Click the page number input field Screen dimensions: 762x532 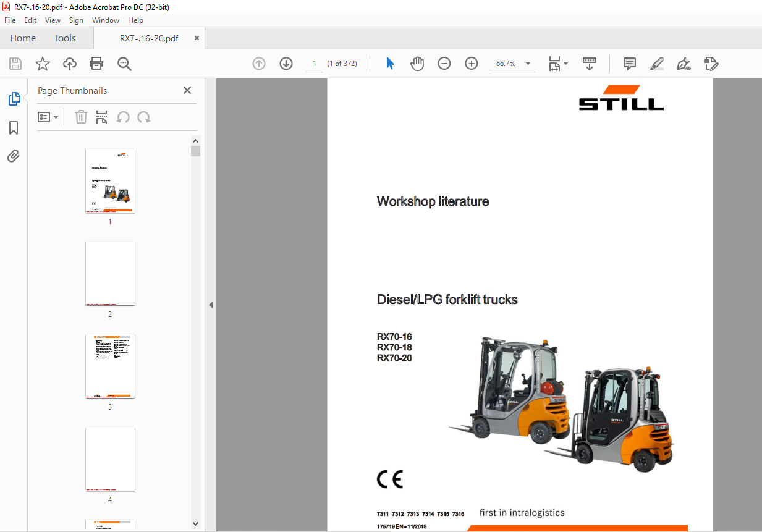(x=314, y=64)
